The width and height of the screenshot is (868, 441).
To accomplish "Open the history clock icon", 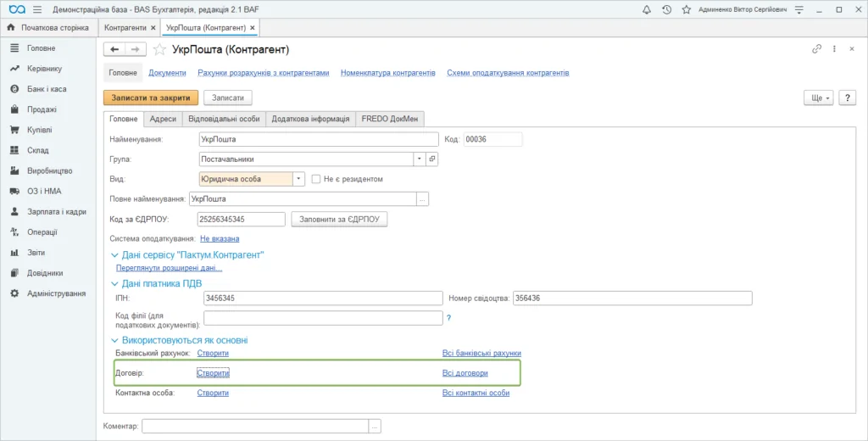I will coord(666,9).
